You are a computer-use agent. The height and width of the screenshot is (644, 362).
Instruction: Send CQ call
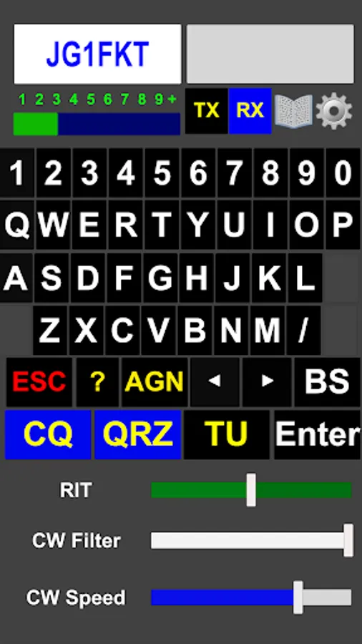point(48,434)
